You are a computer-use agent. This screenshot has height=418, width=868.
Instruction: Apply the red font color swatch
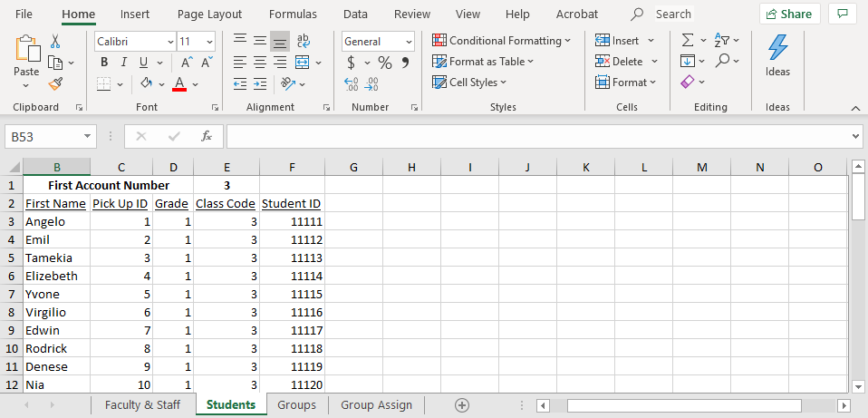[x=179, y=84]
